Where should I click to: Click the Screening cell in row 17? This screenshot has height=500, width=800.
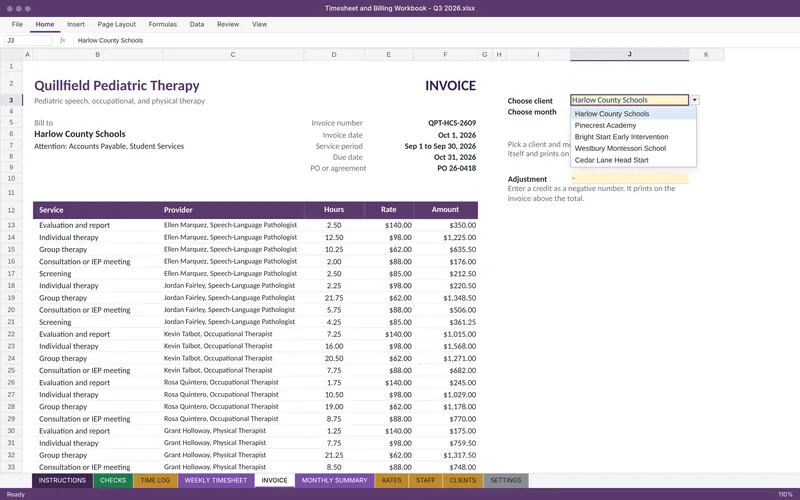[x=97, y=273]
